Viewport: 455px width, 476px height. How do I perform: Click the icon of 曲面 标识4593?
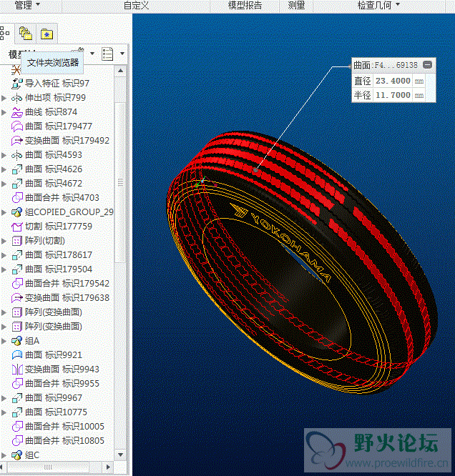pos(17,155)
